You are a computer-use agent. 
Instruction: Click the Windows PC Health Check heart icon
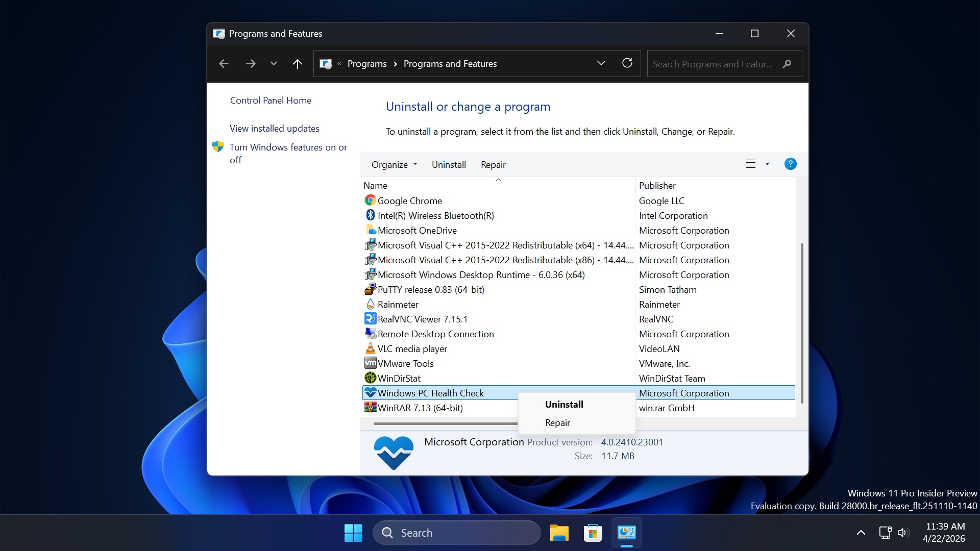tap(370, 393)
